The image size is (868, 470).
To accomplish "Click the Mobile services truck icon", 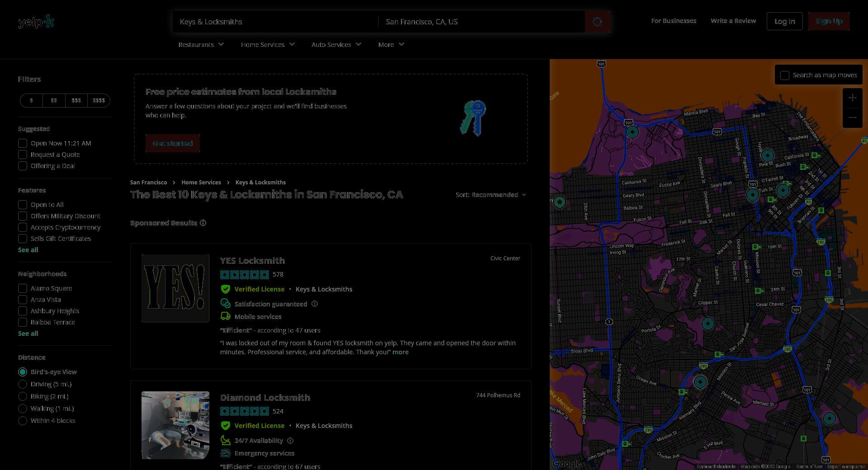I will [x=225, y=316].
